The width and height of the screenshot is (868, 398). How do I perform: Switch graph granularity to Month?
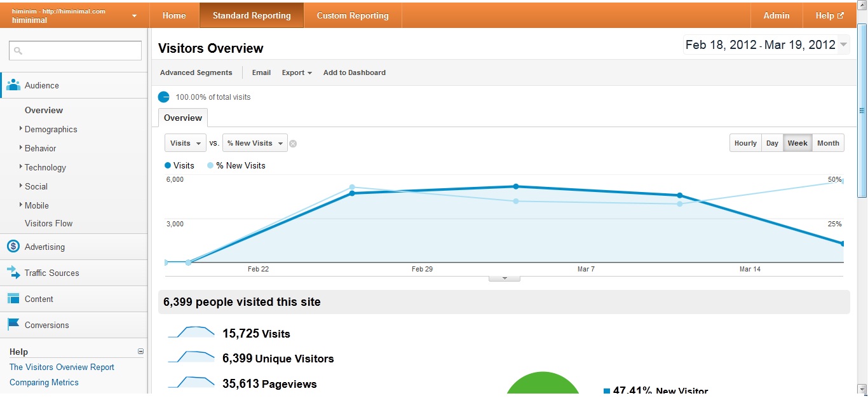828,143
